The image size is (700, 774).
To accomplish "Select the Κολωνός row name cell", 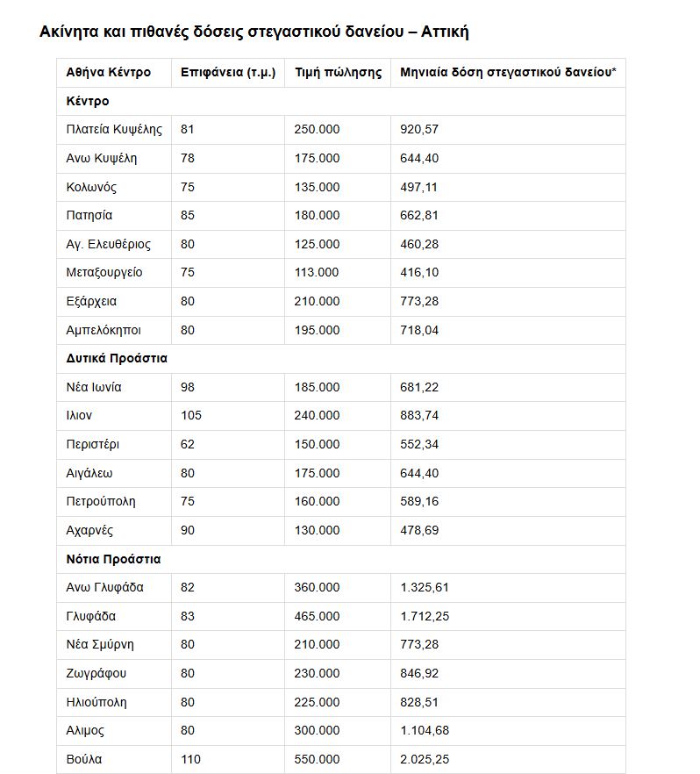I will [91, 187].
